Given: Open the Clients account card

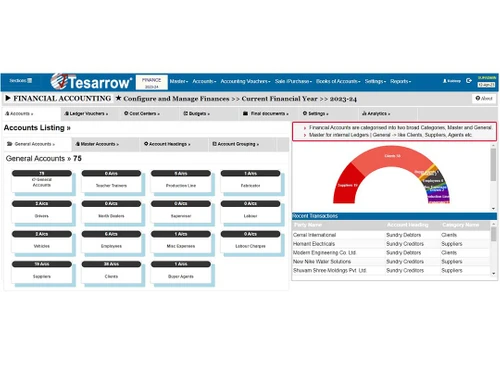Looking at the screenshot, I should click(x=111, y=272).
